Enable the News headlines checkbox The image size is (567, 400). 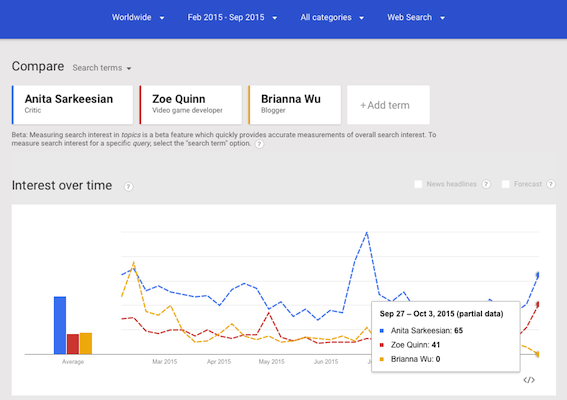pos(418,184)
